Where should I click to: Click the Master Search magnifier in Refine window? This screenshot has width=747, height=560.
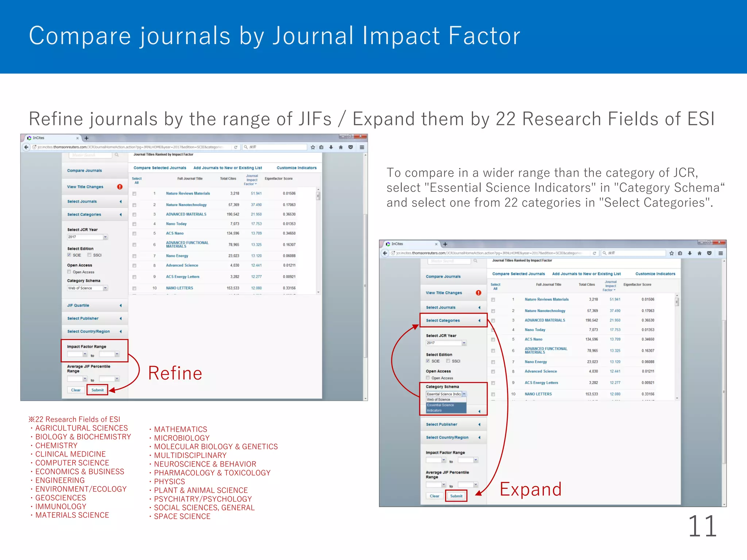[x=117, y=155]
